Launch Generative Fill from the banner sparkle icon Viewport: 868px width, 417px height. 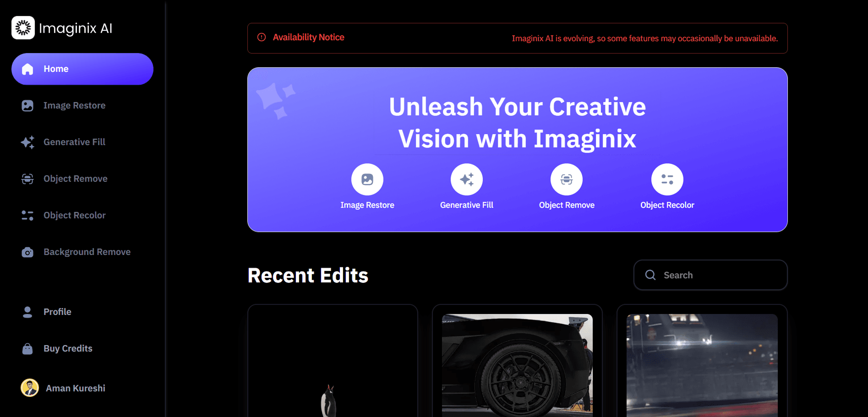coord(467,179)
